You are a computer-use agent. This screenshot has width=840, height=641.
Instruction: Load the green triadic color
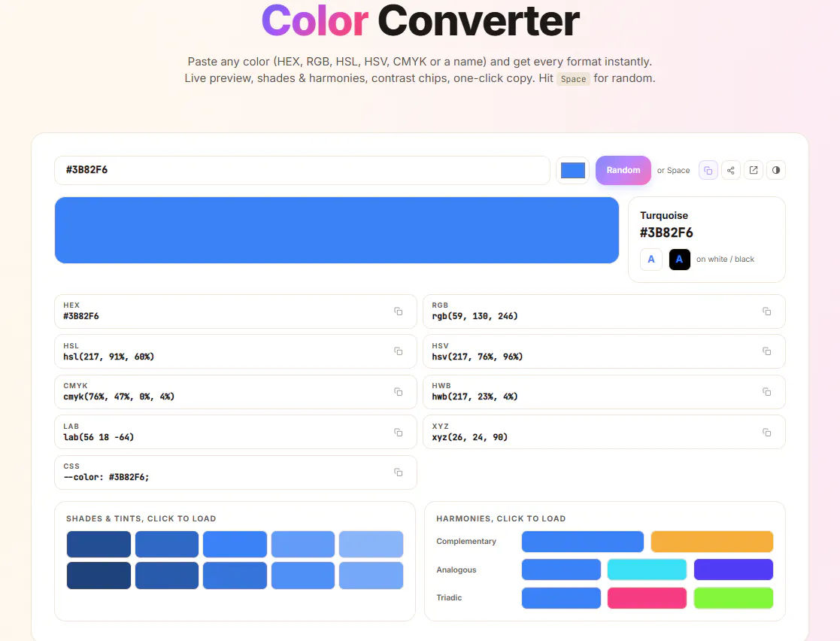[733, 598]
